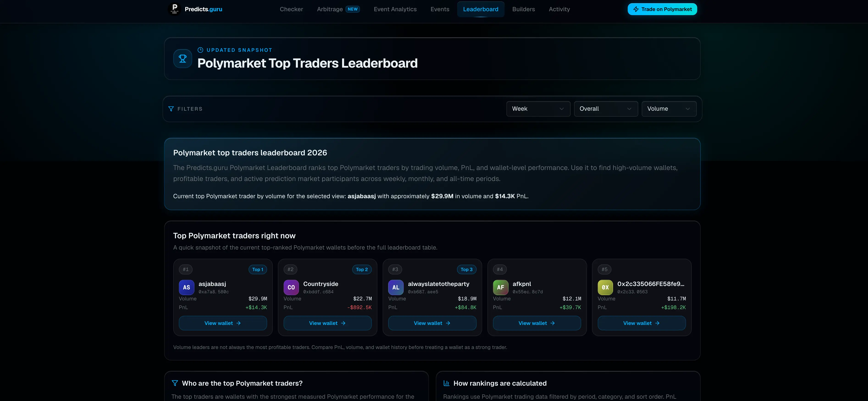The height and width of the screenshot is (401, 868).
Task: Click the 'Top Polymarket traders right now' heading
Action: (234, 236)
